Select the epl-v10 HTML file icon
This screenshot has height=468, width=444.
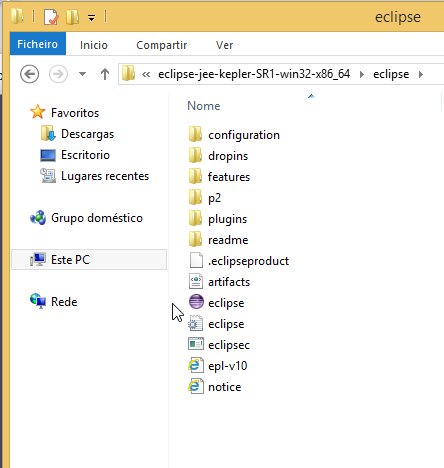point(196,365)
